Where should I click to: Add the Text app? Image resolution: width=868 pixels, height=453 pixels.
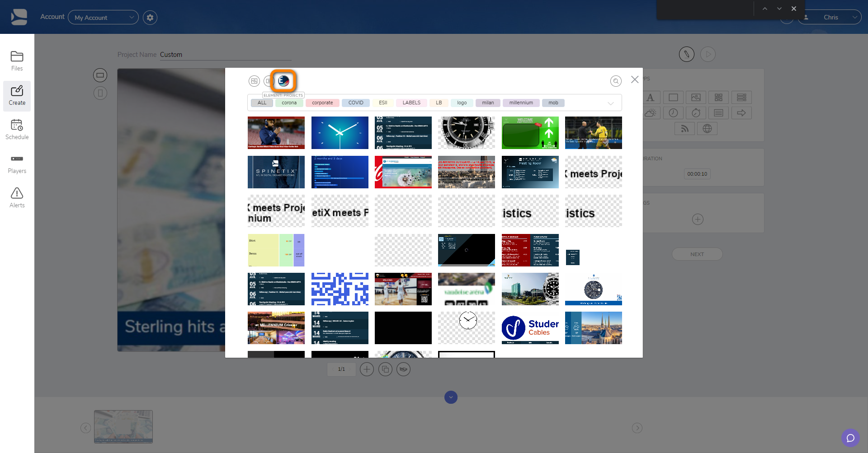tap(651, 98)
